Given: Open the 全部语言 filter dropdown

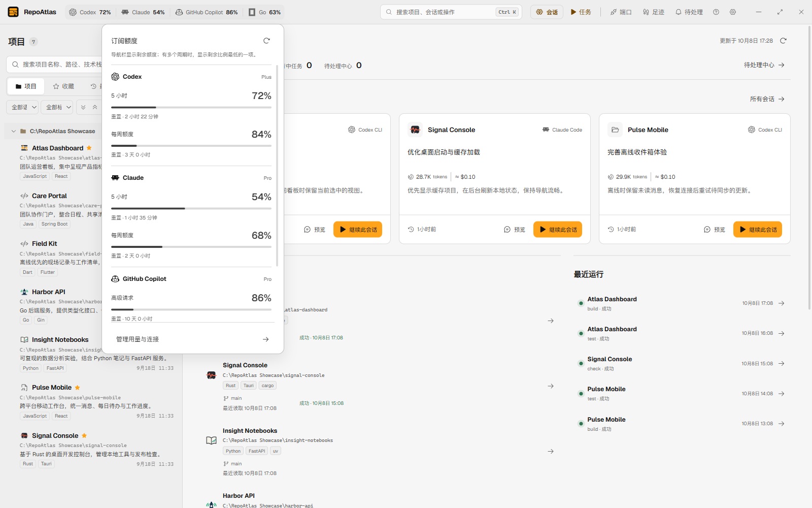Looking at the screenshot, I should click(x=22, y=107).
